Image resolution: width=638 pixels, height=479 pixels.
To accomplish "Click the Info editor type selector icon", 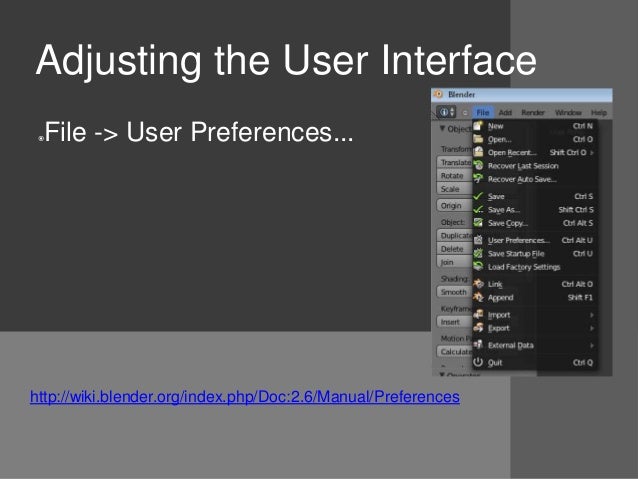I will 446,112.
